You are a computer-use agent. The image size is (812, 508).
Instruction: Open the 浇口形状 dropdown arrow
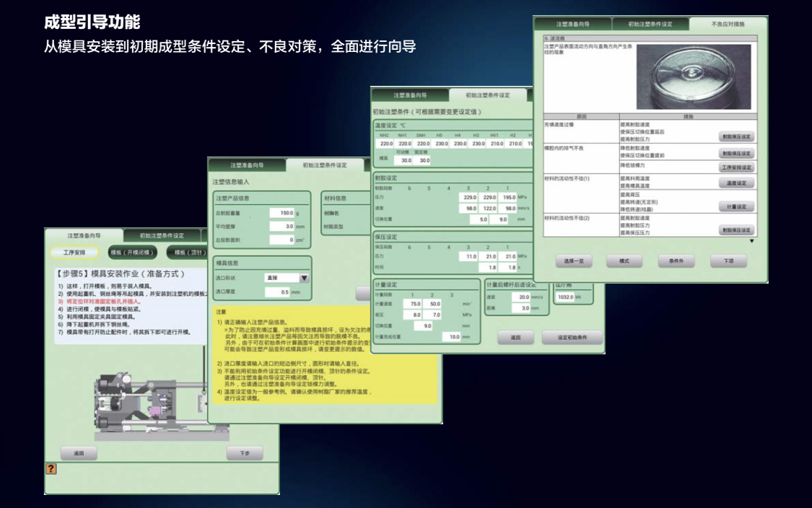[x=304, y=278]
